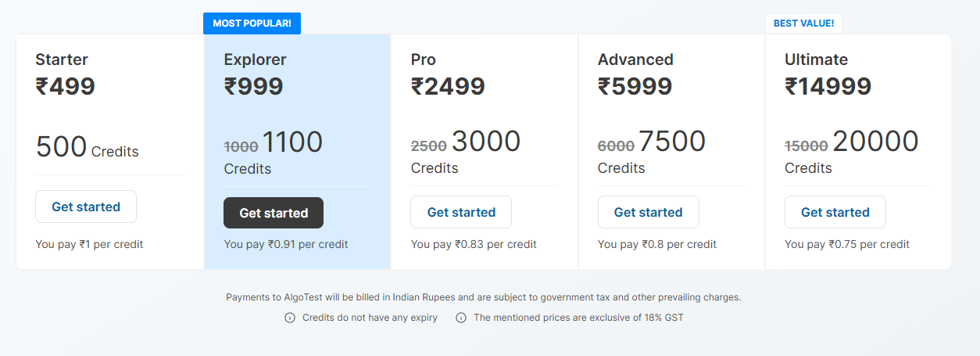Image resolution: width=980 pixels, height=356 pixels.
Task: Click Get started under Advanced plan
Action: click(x=649, y=212)
